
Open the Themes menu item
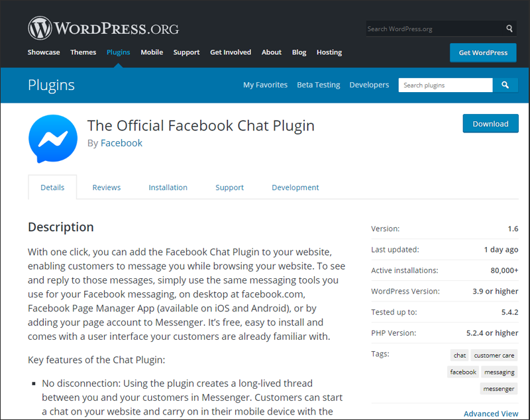coord(83,52)
